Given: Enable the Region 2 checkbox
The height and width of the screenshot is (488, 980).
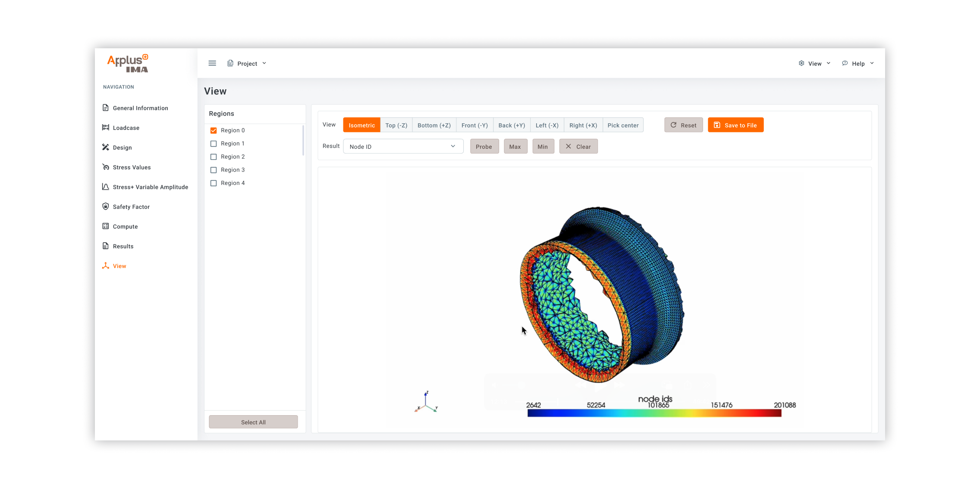Looking at the screenshot, I should 214,157.
